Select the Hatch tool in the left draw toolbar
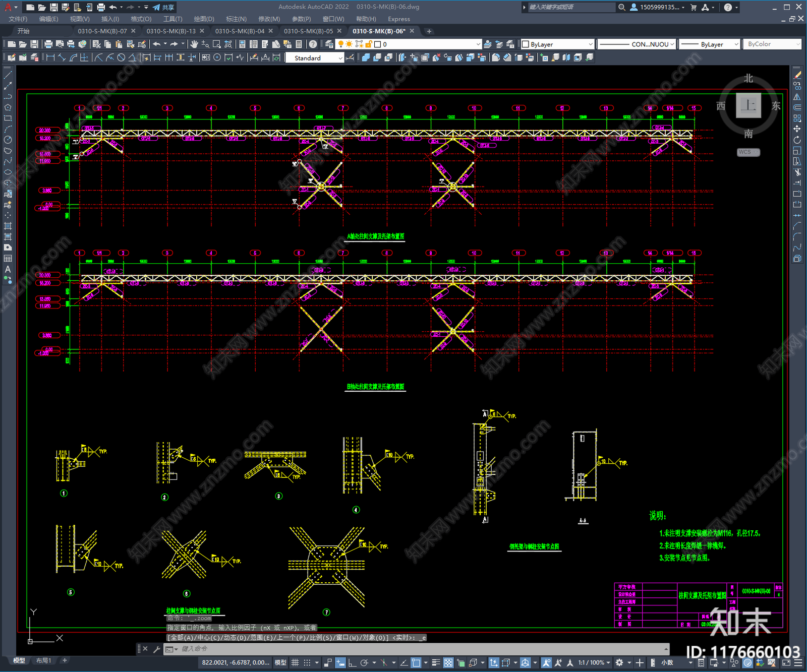Viewport: 807px width, 672px height. 8,226
